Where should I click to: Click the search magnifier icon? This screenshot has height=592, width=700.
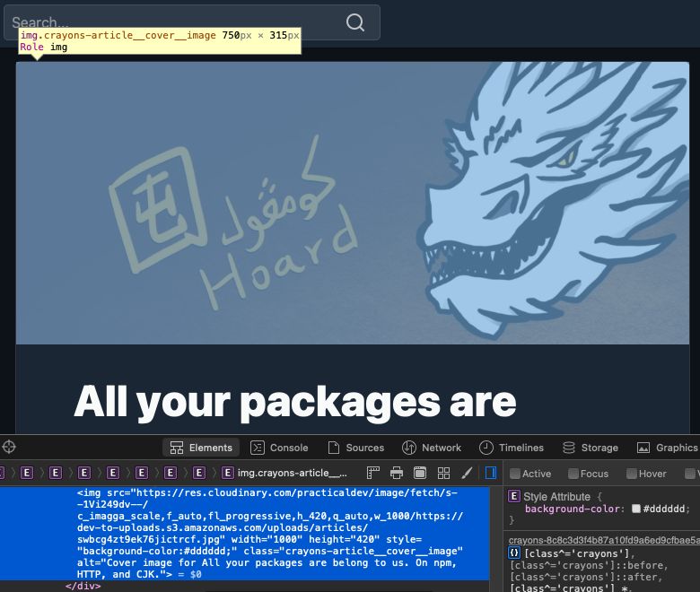point(355,22)
